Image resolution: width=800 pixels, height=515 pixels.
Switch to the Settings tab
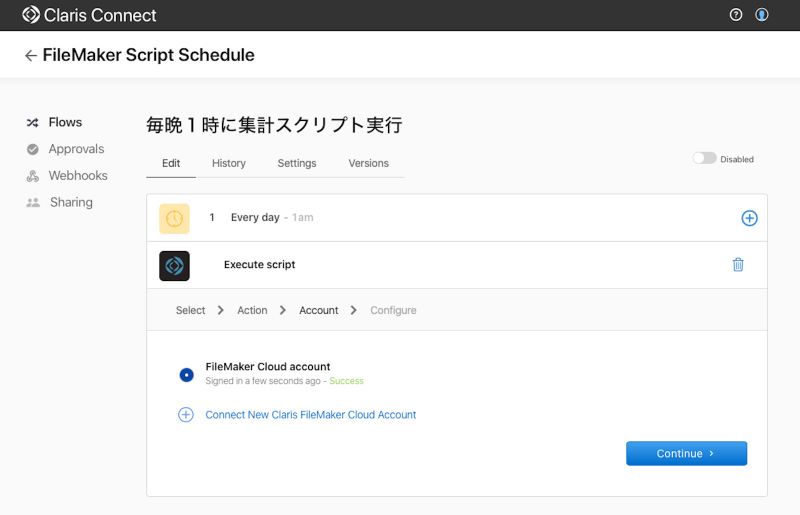pos(297,163)
